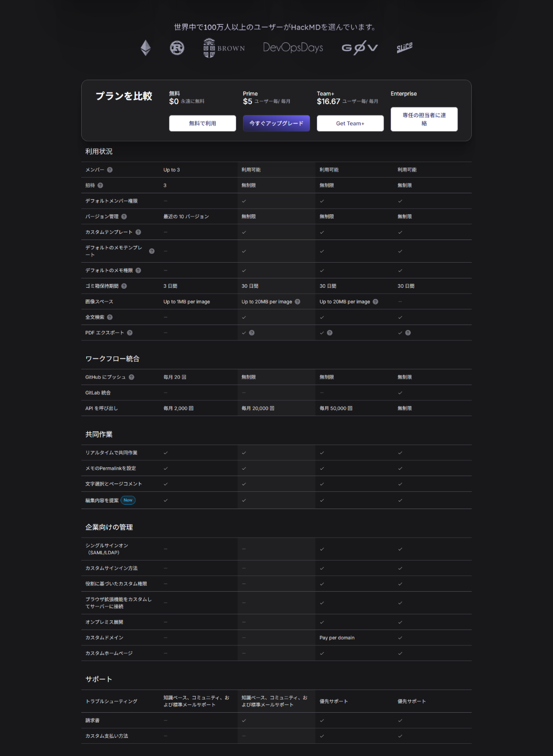Click the Slice logo

(x=404, y=47)
